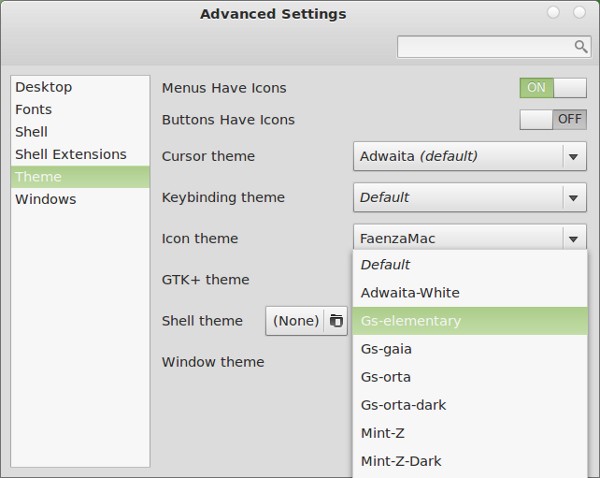600x478 pixels.
Task: Open the Desktop settings category
Action: pyautogui.click(x=44, y=88)
